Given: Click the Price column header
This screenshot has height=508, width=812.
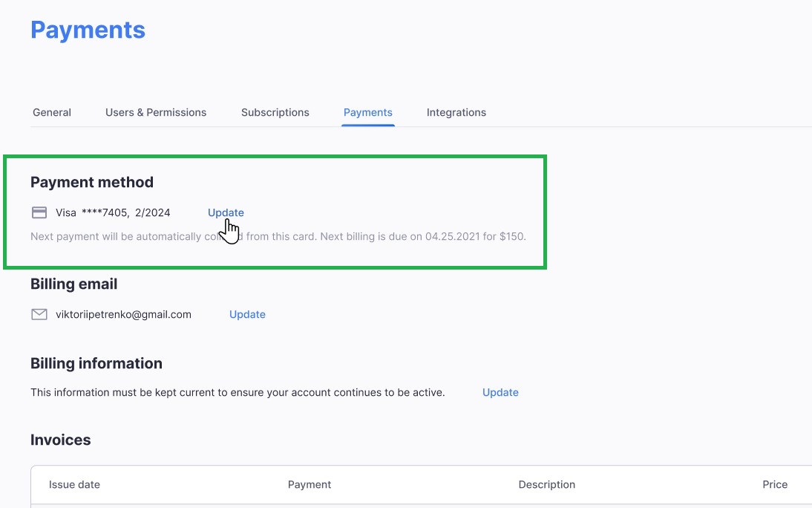Looking at the screenshot, I should point(775,484).
